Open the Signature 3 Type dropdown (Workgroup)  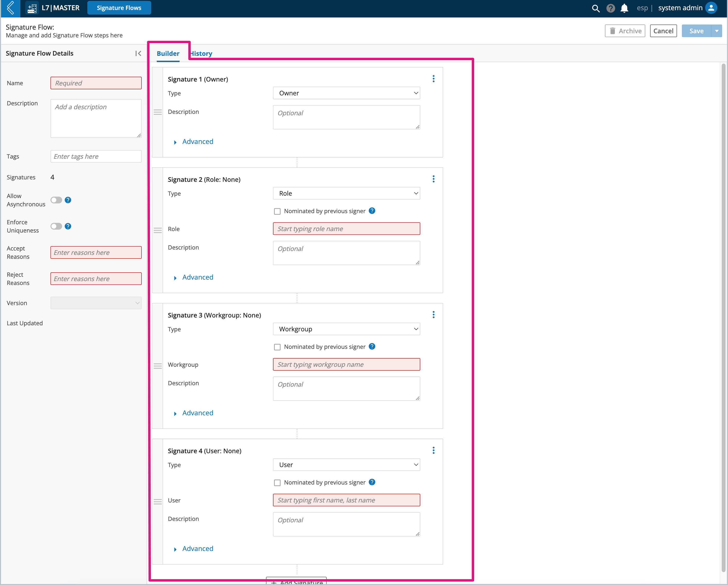click(347, 329)
